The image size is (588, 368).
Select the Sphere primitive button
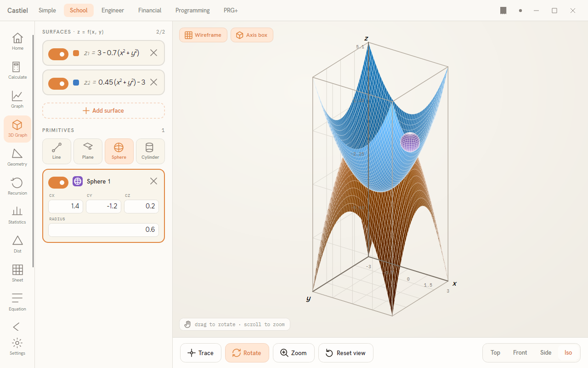[x=119, y=151]
